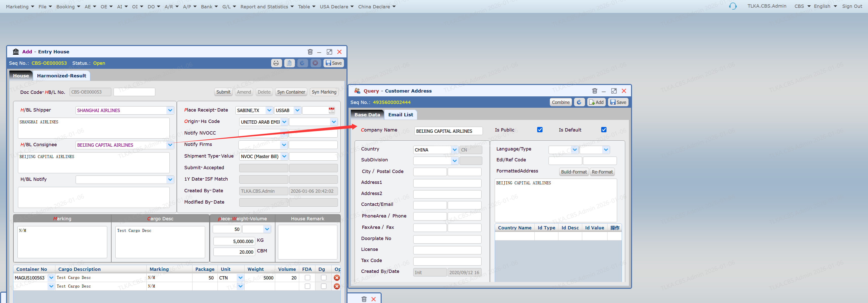Expand the H/BL Shipper dropdown
The height and width of the screenshot is (303, 868).
(x=170, y=110)
